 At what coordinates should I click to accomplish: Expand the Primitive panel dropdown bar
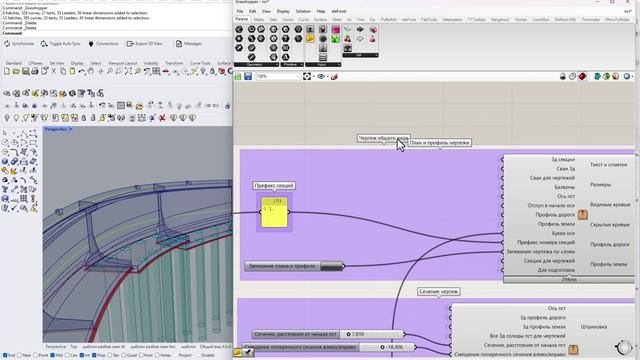[292, 64]
